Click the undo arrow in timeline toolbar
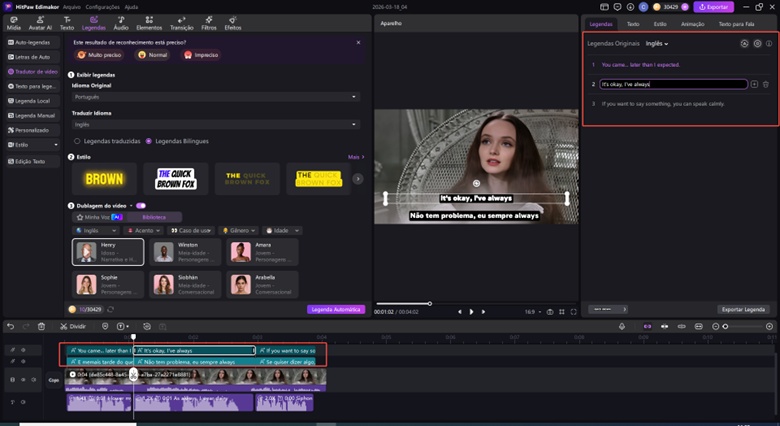The width and height of the screenshot is (780, 426). point(11,326)
